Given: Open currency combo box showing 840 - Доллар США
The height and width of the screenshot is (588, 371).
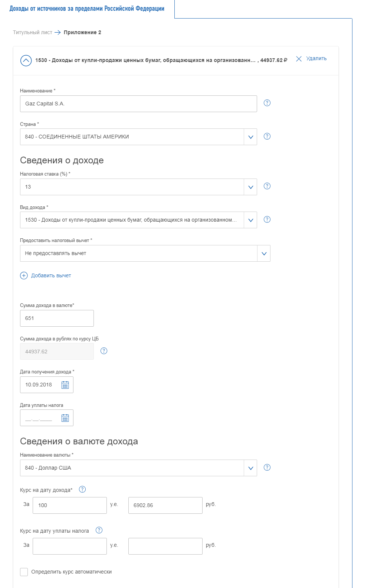Looking at the screenshot, I should [138, 468].
